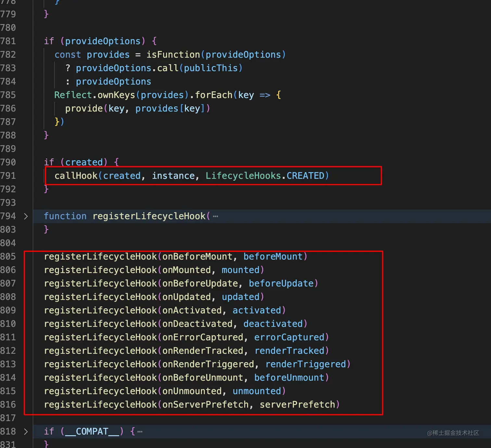Click line number 805 in gutter
491x448 pixels.
pyautogui.click(x=8, y=256)
